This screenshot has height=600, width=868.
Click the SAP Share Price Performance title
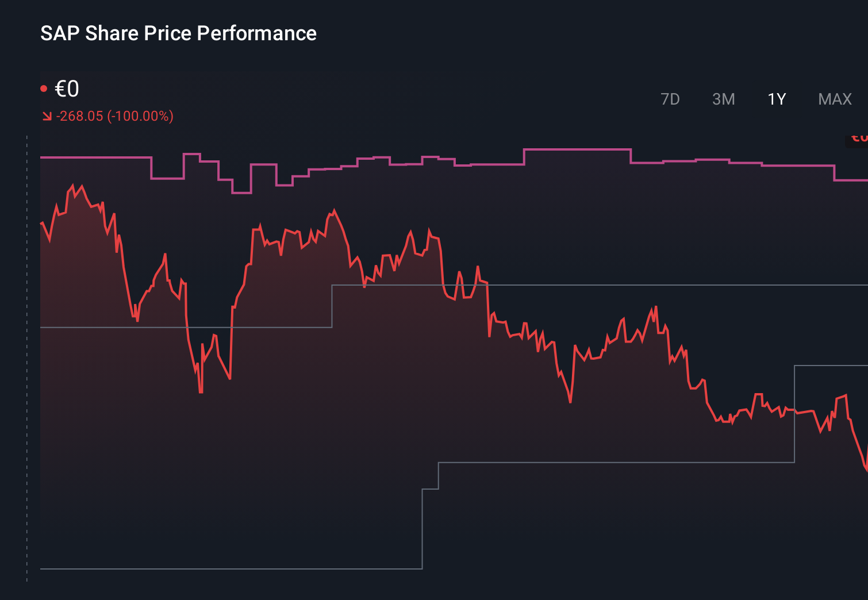[178, 33]
